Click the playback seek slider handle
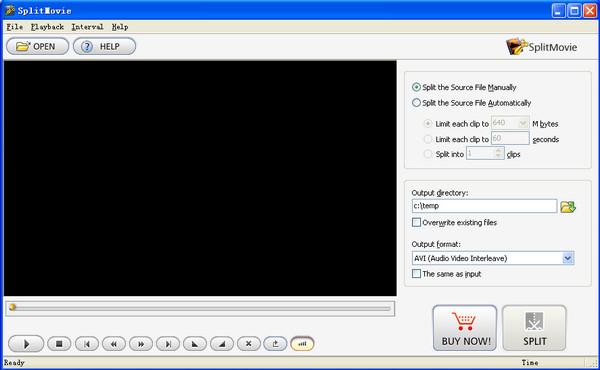The image size is (600, 370). (x=12, y=307)
